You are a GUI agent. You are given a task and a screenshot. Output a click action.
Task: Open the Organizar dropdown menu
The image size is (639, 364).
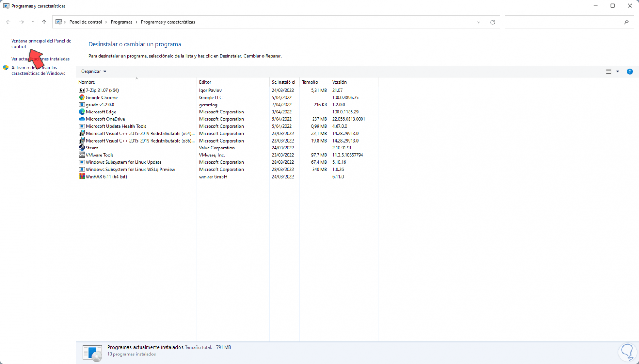click(94, 72)
